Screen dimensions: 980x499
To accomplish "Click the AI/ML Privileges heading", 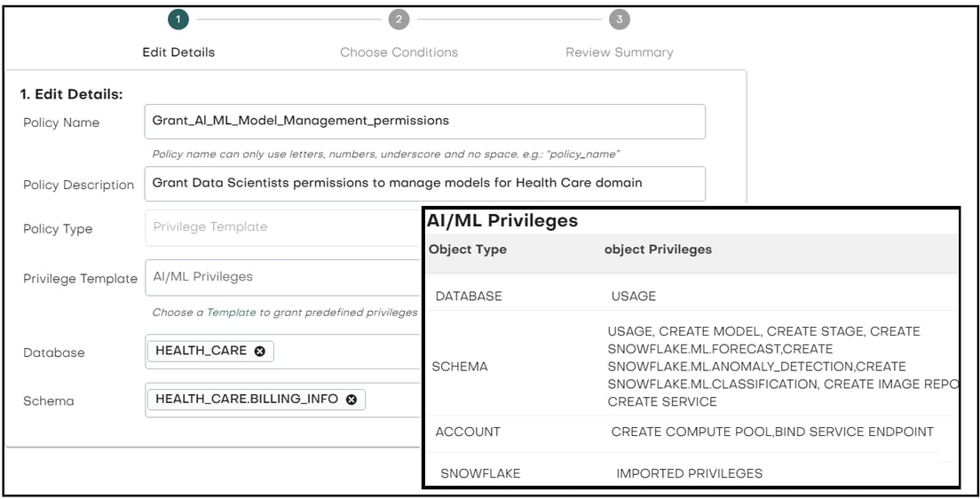I will [502, 221].
